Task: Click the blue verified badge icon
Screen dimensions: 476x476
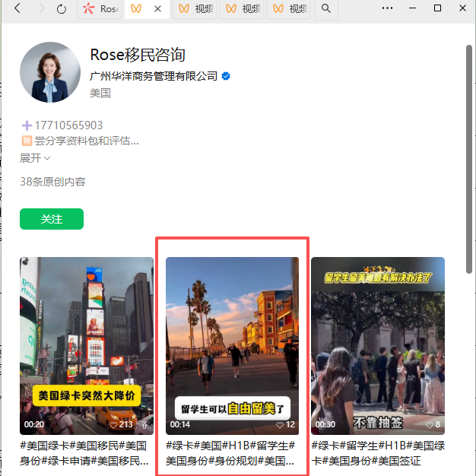Action: 226,76
